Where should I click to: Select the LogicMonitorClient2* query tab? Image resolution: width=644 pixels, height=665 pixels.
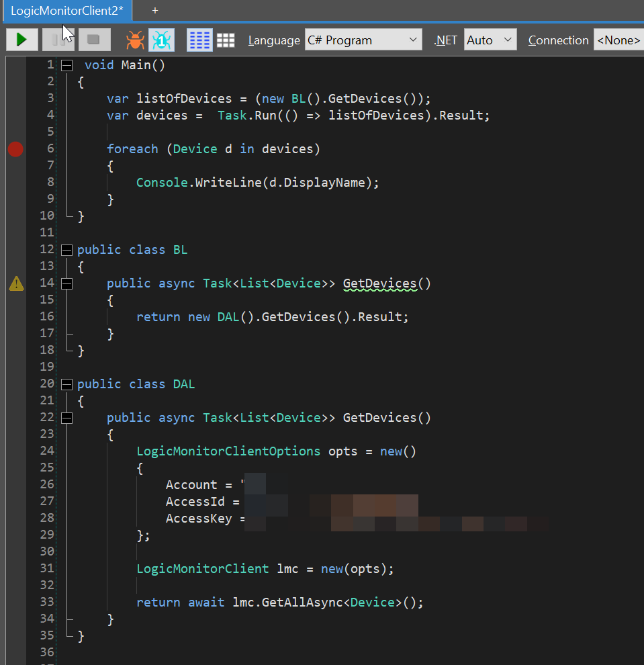[67, 11]
